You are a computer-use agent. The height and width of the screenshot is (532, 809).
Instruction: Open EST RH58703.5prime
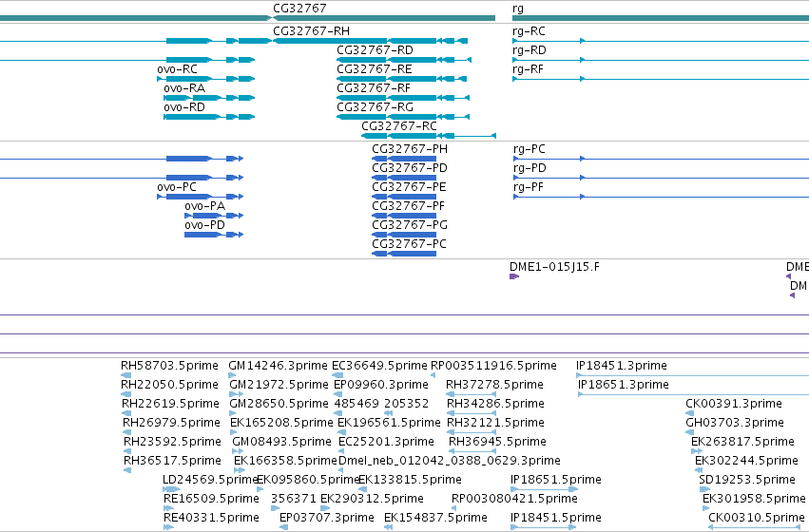[169, 366]
